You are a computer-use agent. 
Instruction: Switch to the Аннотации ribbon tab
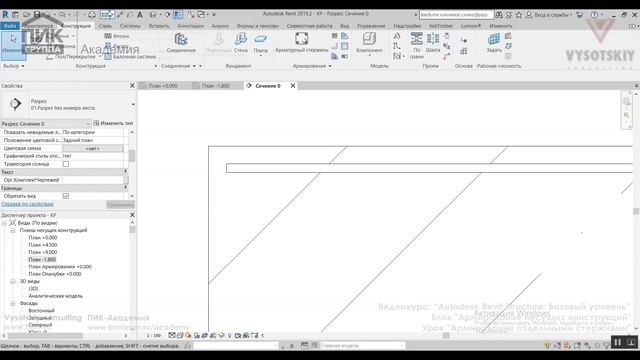coord(190,26)
